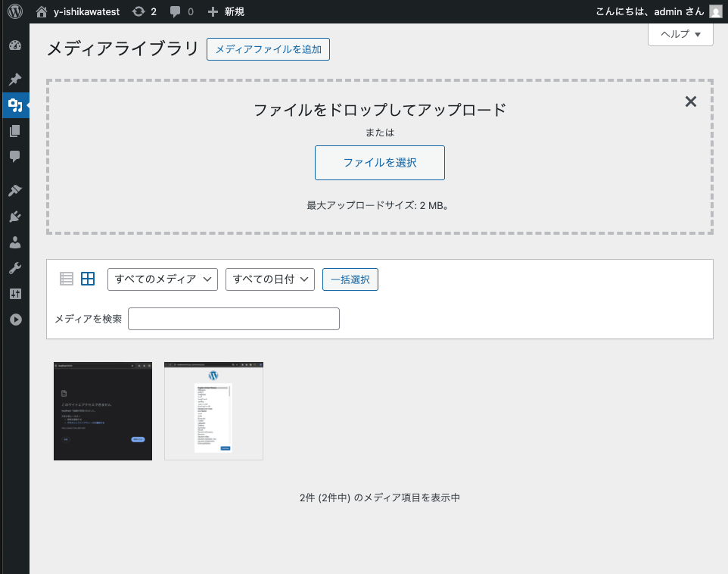Open すべてのメディア type filter dropdown
The height and width of the screenshot is (574, 728).
tap(163, 279)
